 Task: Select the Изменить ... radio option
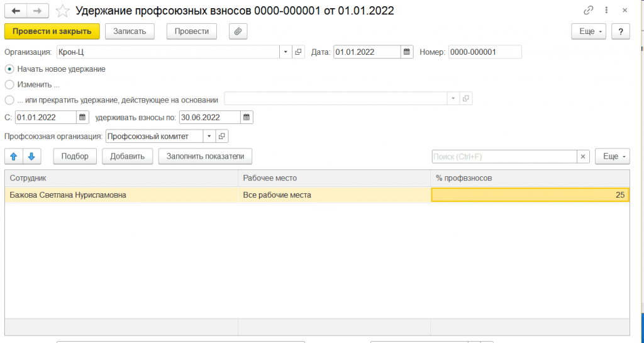tap(9, 84)
